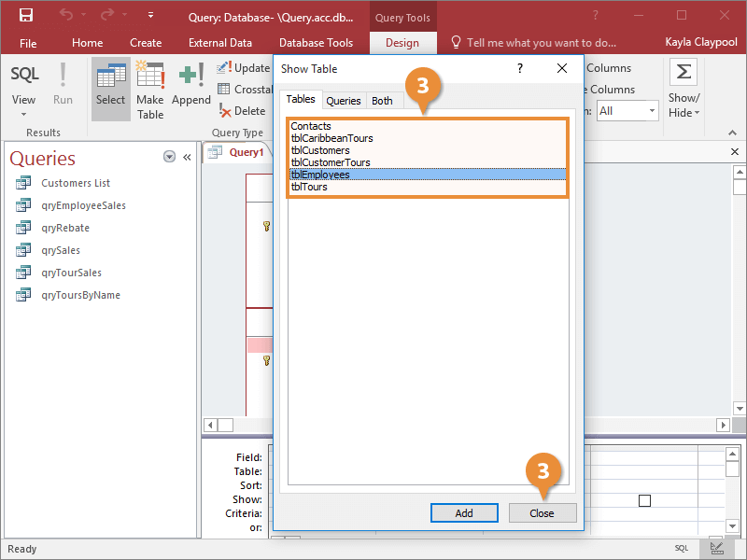Viewport: 747px width, 560px height.
Task: Click the Undo arrow icon
Action: [66, 15]
